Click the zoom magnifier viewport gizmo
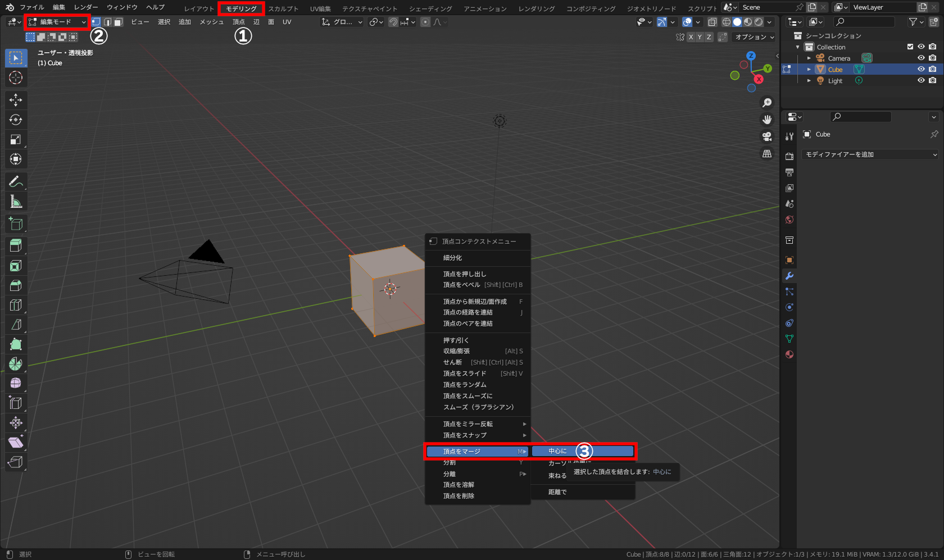 pos(767,103)
